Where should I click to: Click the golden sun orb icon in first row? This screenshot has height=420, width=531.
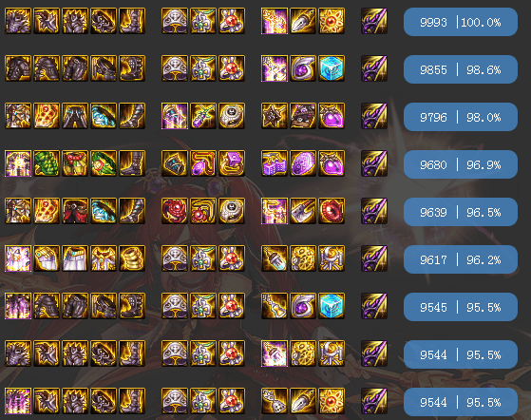(x=332, y=21)
